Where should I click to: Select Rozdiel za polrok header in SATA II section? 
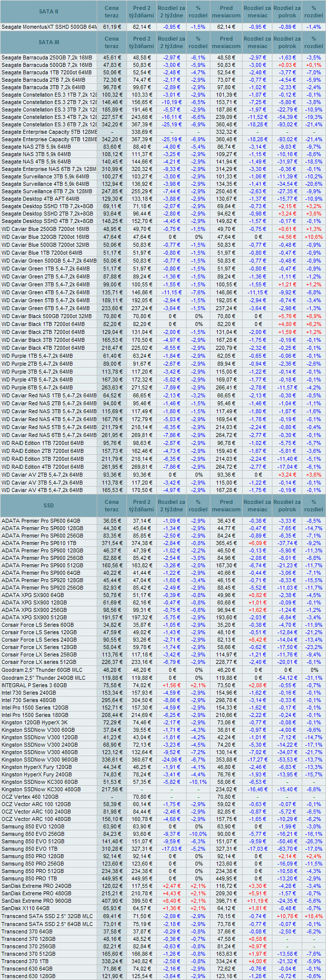(287, 11)
